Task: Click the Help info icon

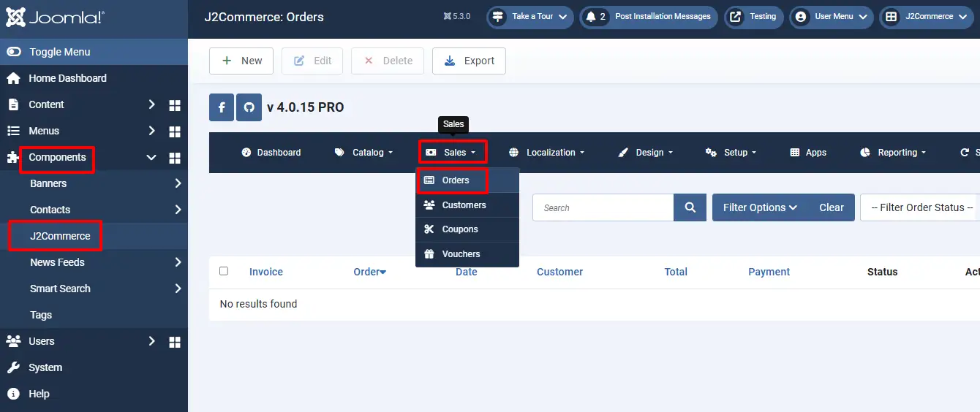Action: point(13,394)
